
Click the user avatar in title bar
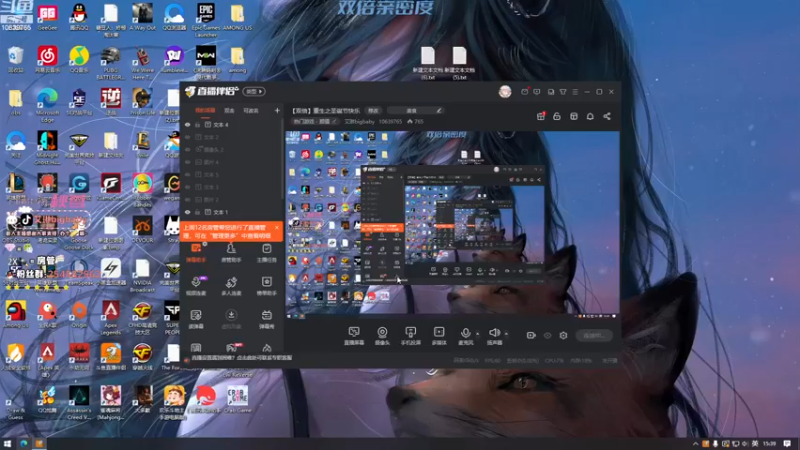[x=505, y=92]
